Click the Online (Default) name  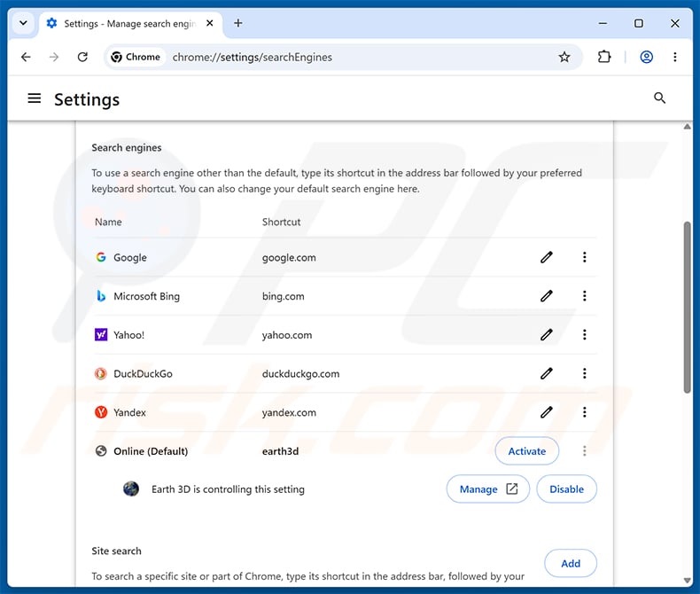coord(151,451)
